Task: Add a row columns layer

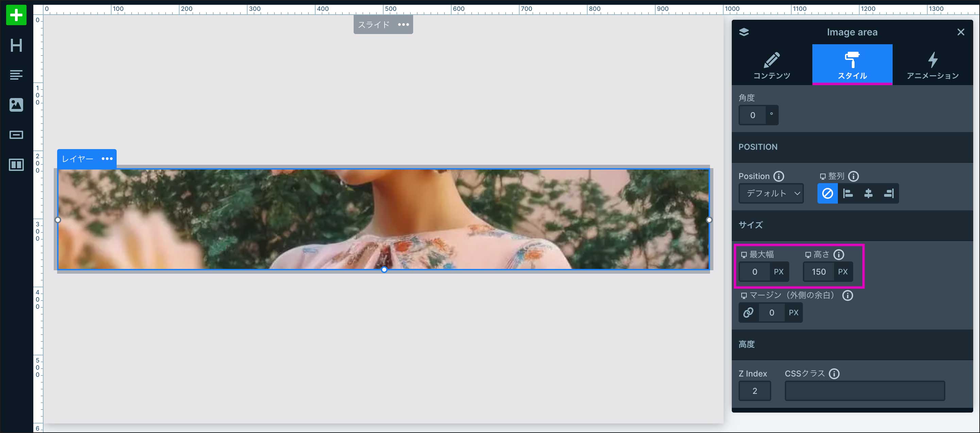Action: point(16,164)
